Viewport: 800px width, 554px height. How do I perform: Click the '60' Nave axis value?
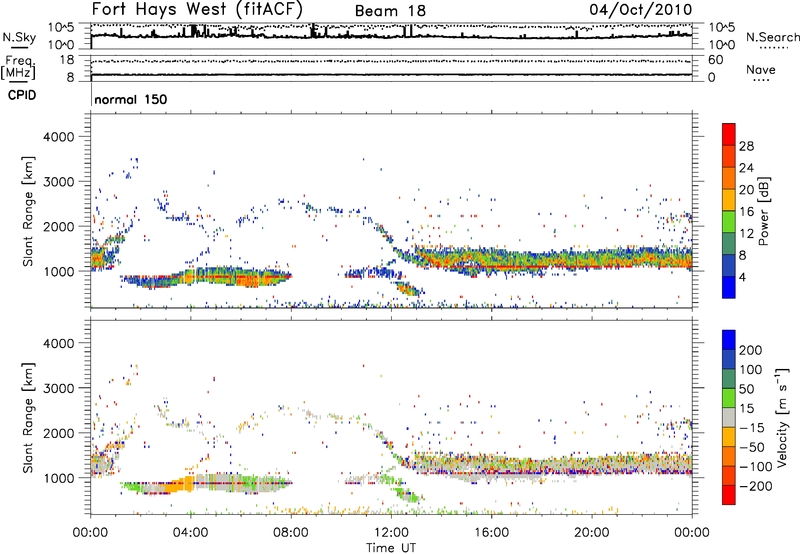(x=715, y=60)
